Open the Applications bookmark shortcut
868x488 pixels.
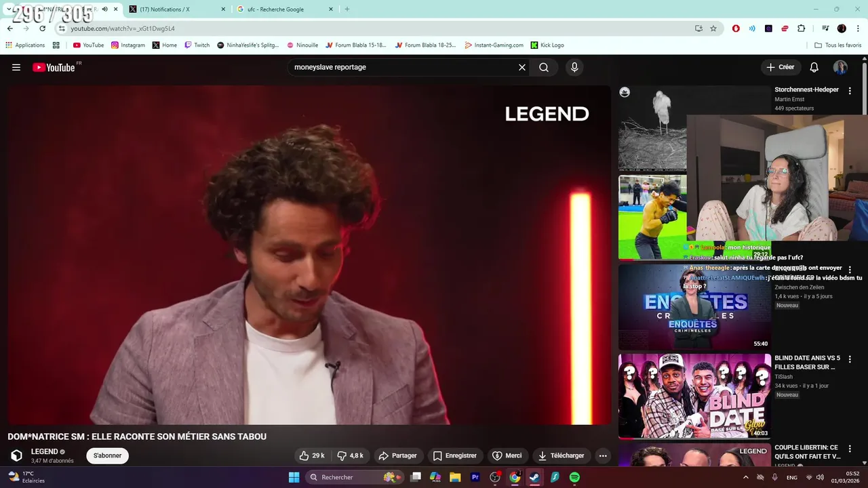pyautogui.click(x=25, y=45)
